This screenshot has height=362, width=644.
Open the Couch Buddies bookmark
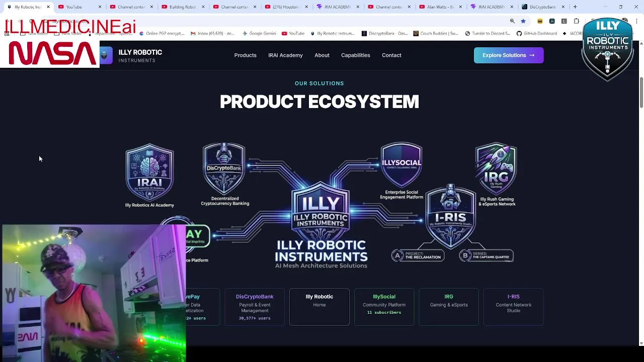[x=436, y=33]
